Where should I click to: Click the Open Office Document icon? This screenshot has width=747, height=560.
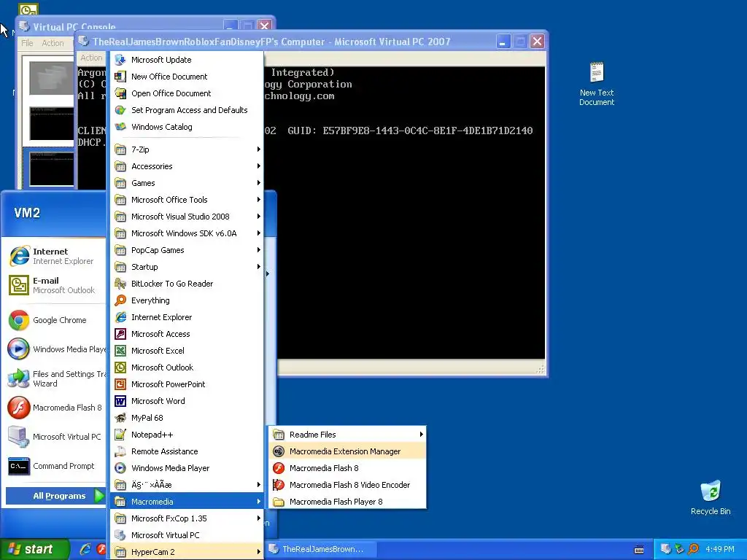120,93
